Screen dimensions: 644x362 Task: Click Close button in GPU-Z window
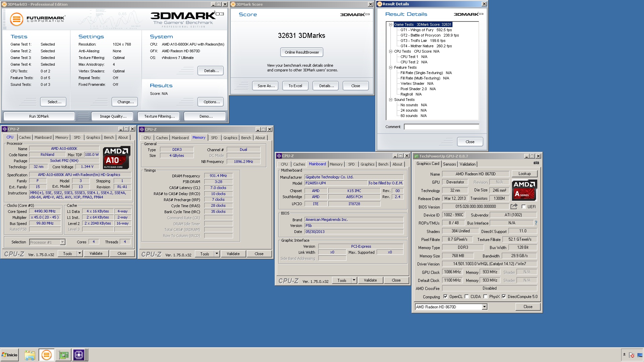tap(528, 307)
